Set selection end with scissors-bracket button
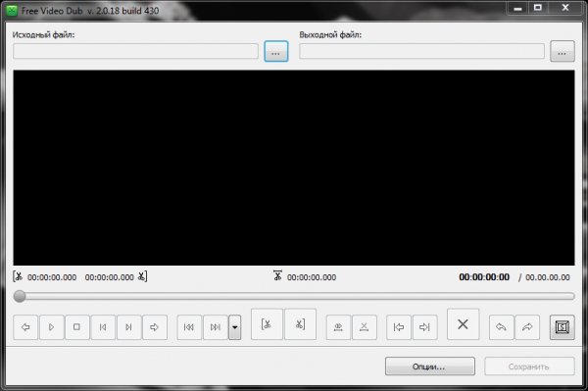The image size is (588, 391). (x=300, y=324)
